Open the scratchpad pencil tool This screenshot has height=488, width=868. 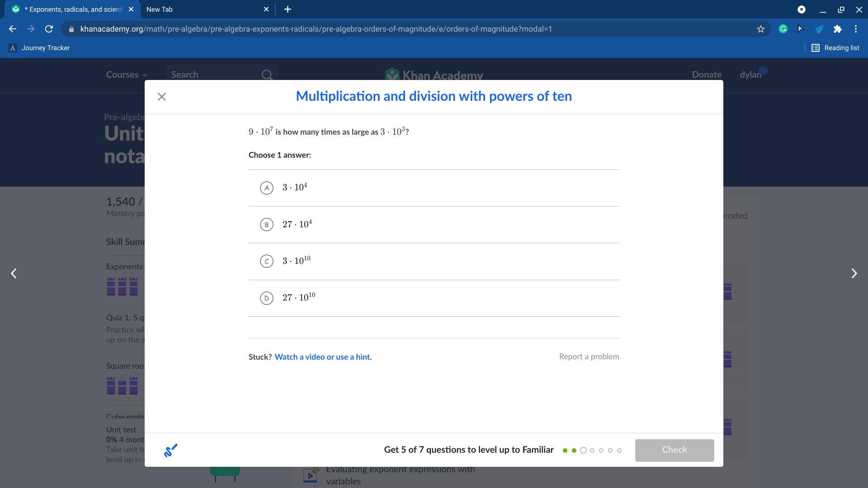pyautogui.click(x=170, y=450)
